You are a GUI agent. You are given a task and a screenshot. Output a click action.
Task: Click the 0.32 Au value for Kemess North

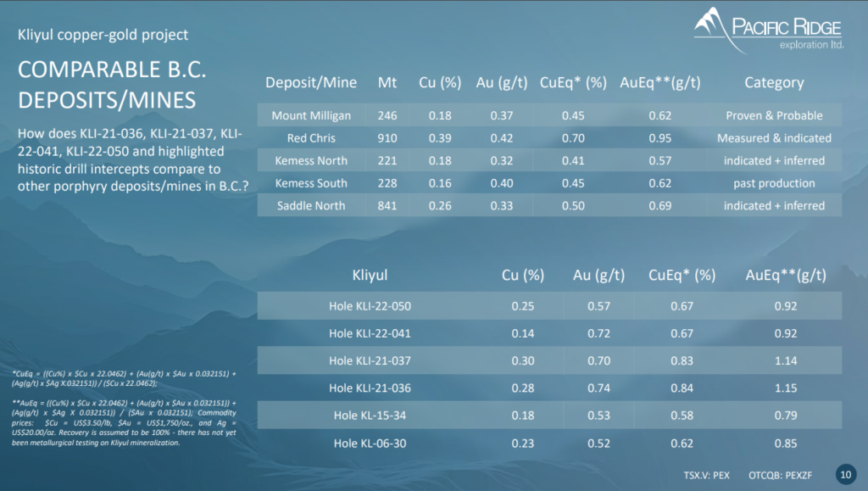point(502,160)
